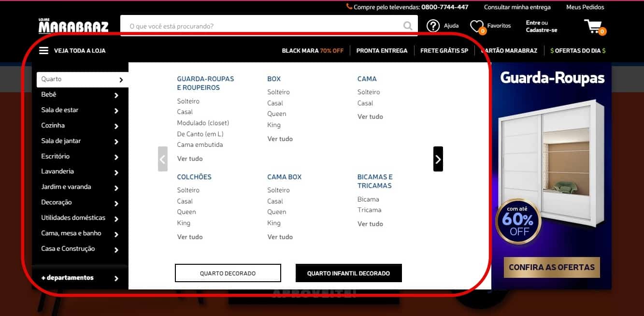
Task: Click Ver tudo under BOX
Action: pos(280,139)
